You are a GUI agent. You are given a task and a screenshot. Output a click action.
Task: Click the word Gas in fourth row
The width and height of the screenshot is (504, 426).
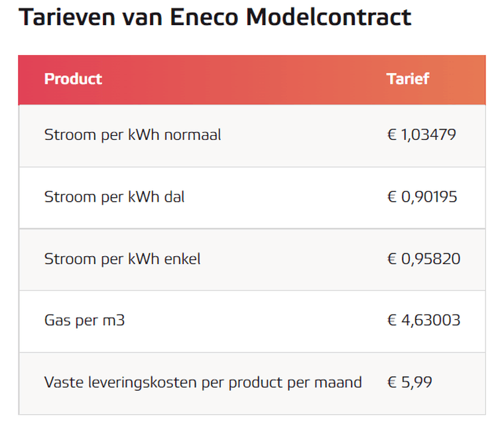point(56,320)
